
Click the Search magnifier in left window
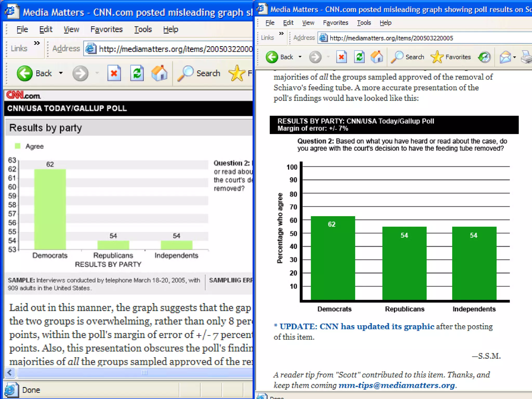click(x=185, y=74)
